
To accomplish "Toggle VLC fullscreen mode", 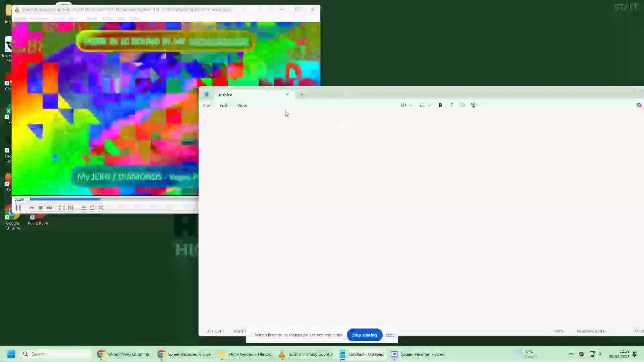I will pos(62,208).
